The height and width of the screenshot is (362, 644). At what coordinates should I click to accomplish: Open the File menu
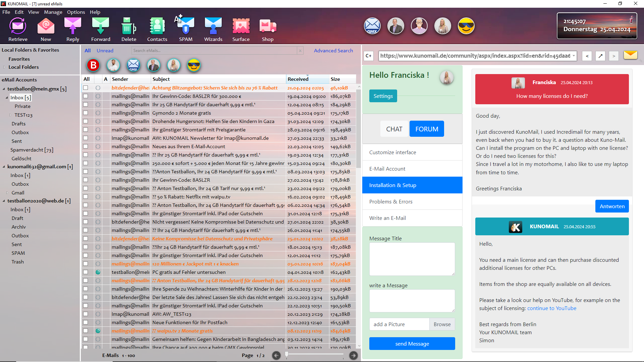pos(6,12)
